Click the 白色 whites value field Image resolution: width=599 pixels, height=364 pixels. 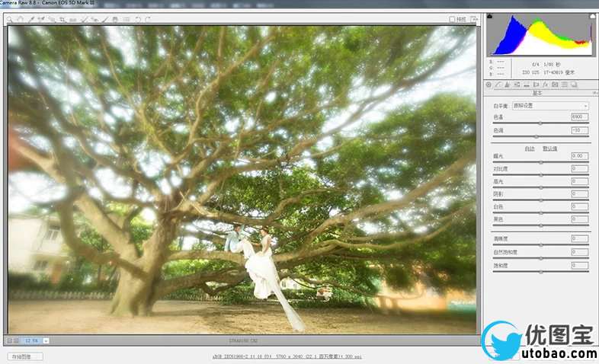[579, 207]
